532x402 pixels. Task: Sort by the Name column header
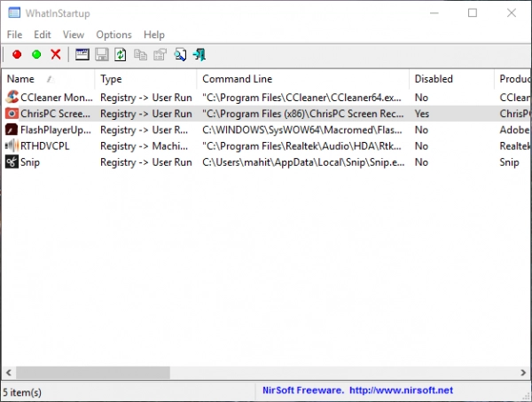48,79
